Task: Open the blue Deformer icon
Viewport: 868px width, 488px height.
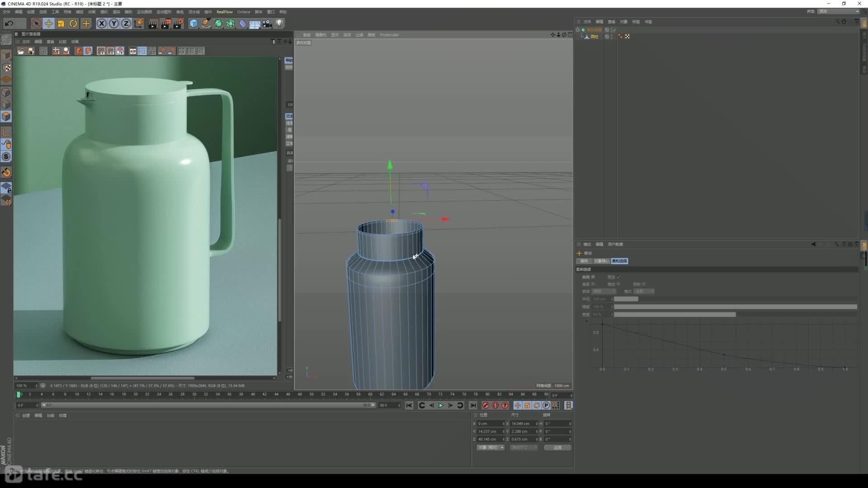Action: coord(243,23)
